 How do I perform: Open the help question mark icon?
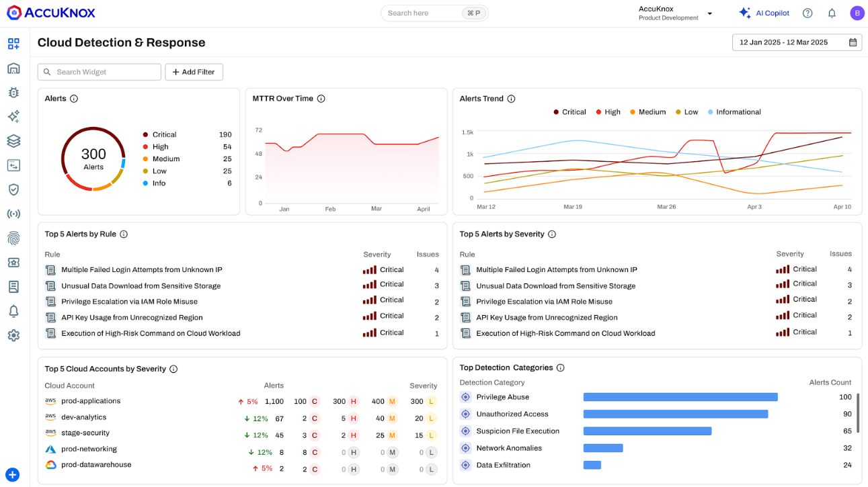pyautogui.click(x=807, y=13)
